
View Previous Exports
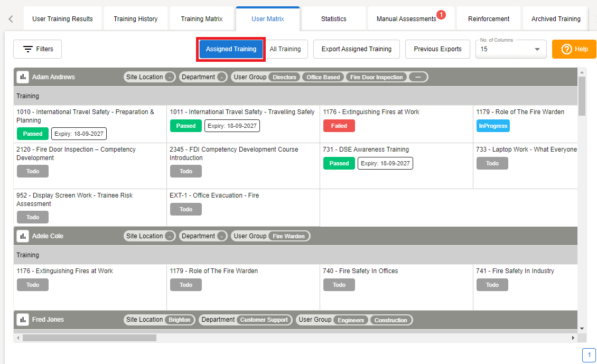point(437,49)
